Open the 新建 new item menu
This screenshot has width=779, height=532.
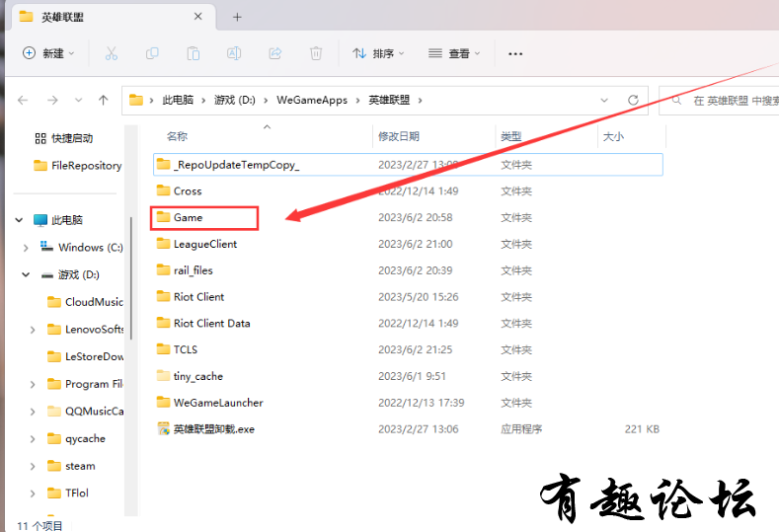[x=48, y=53]
